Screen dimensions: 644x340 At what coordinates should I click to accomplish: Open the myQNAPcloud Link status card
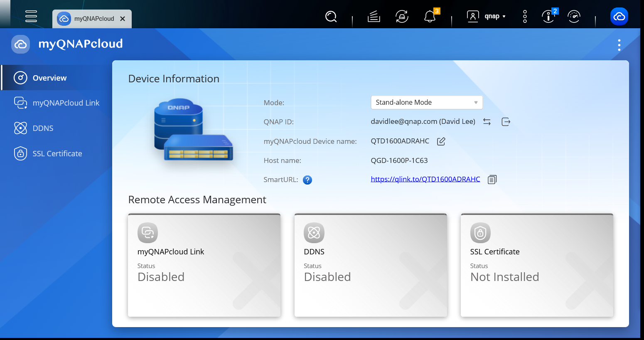tap(204, 265)
